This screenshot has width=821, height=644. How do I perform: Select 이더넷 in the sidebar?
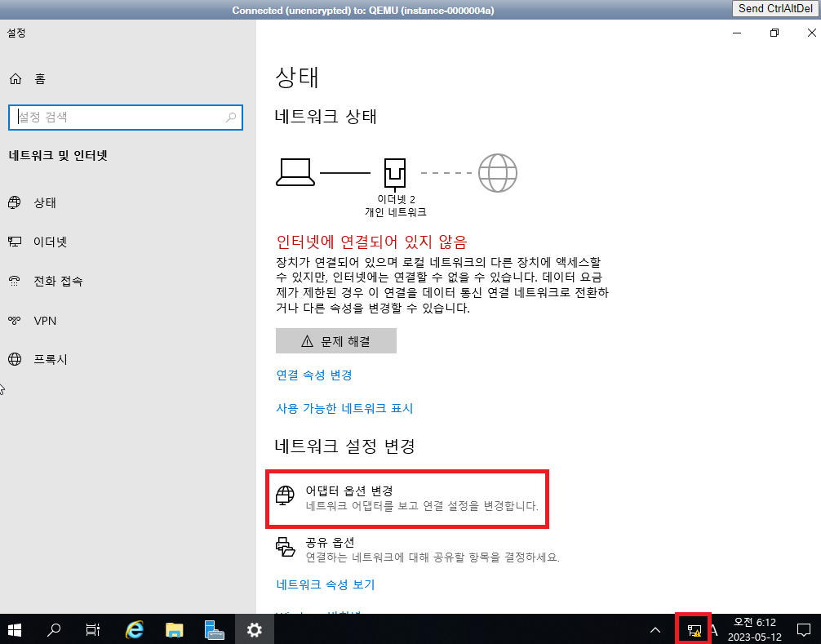(x=50, y=242)
